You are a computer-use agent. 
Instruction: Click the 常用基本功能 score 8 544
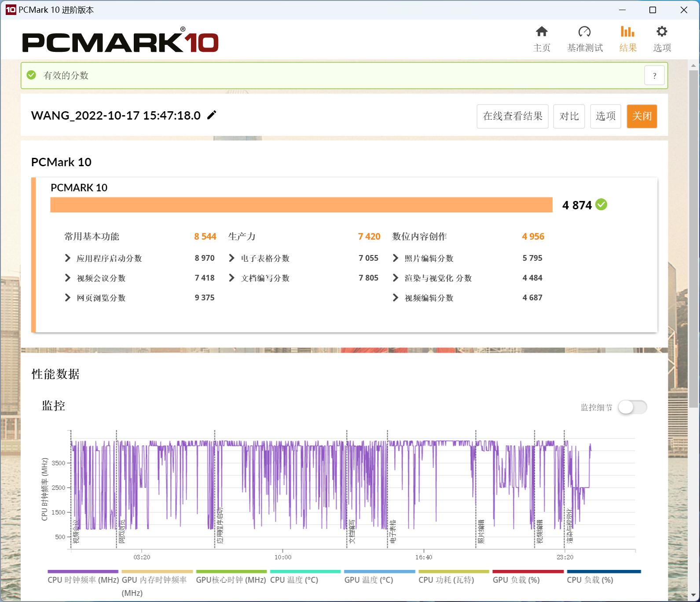(205, 237)
